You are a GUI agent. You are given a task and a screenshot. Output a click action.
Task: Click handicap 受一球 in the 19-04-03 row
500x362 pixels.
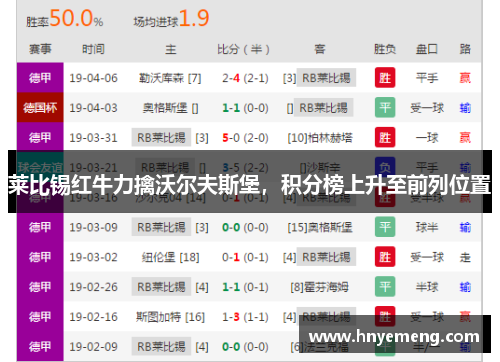[x=427, y=108]
